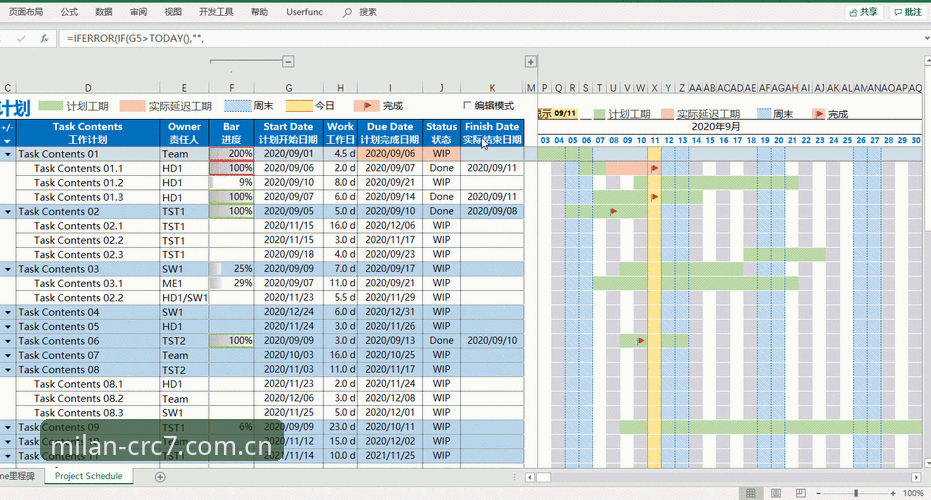The image size is (931, 500).
Task: Open the Comments button at top right
Action: click(x=908, y=12)
